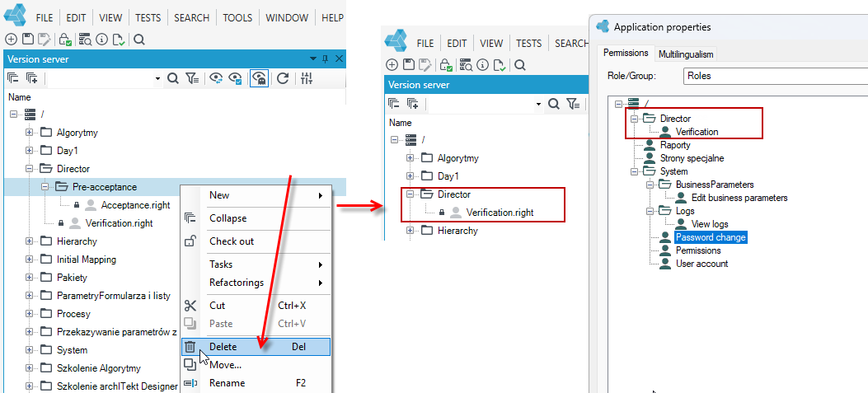Select Password change in permissions tree
Screen dimensions: 868x393
point(711,237)
